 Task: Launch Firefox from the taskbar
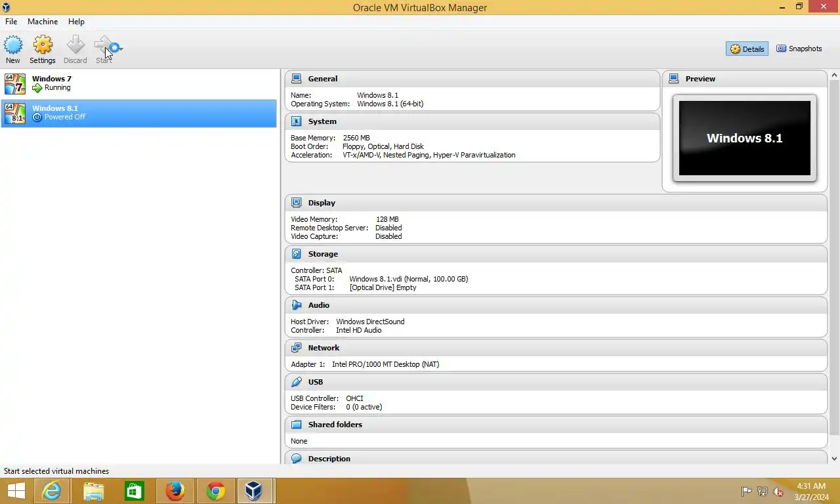coord(175,491)
